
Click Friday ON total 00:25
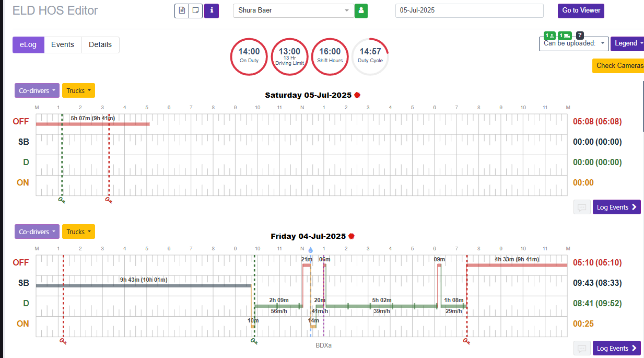[583, 324]
